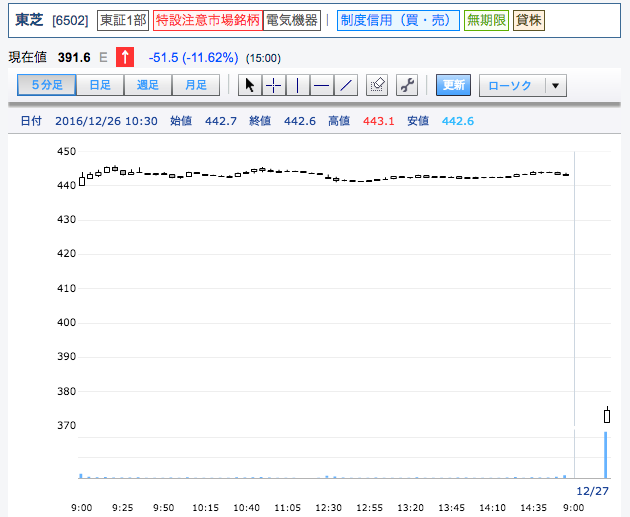Image resolution: width=630 pixels, height=517 pixels.
Task: Click the change value -51.5 (-11.62%)
Action: coord(193,58)
